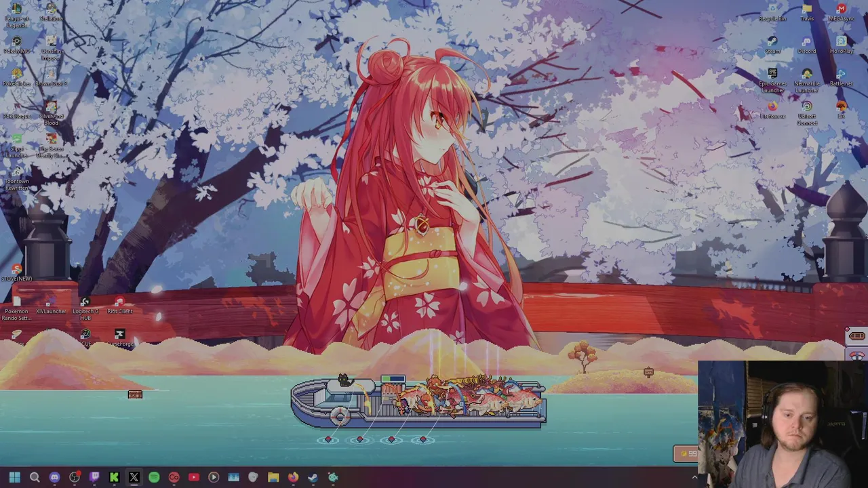Select the Slippi Launcher desktop icon
Image resolution: width=868 pixels, height=488 pixels.
point(16,146)
